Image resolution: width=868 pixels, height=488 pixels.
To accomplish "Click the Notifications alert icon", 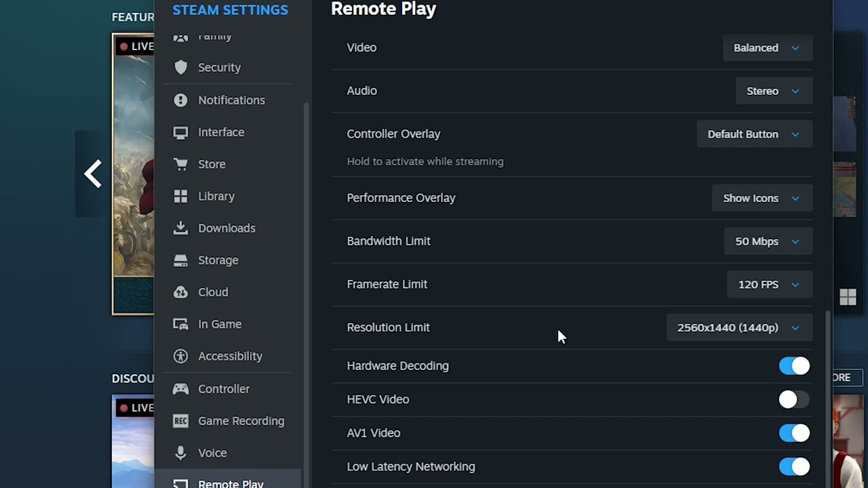I will [180, 100].
